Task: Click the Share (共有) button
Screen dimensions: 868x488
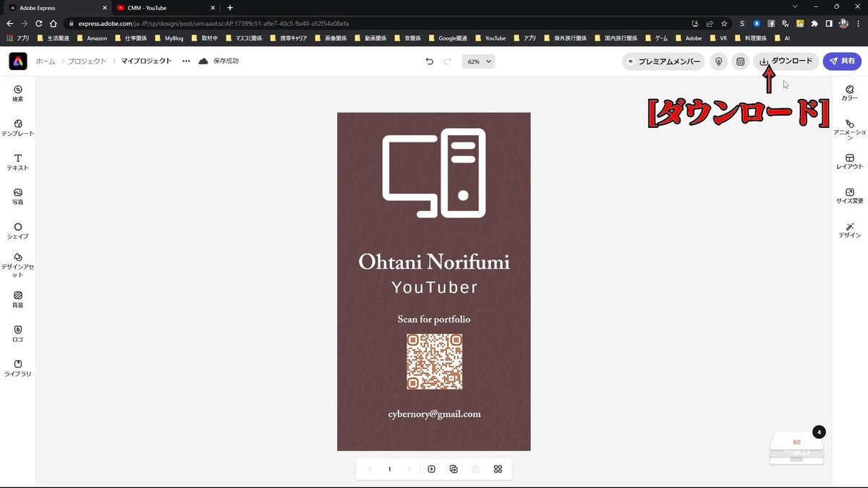Action: (842, 61)
